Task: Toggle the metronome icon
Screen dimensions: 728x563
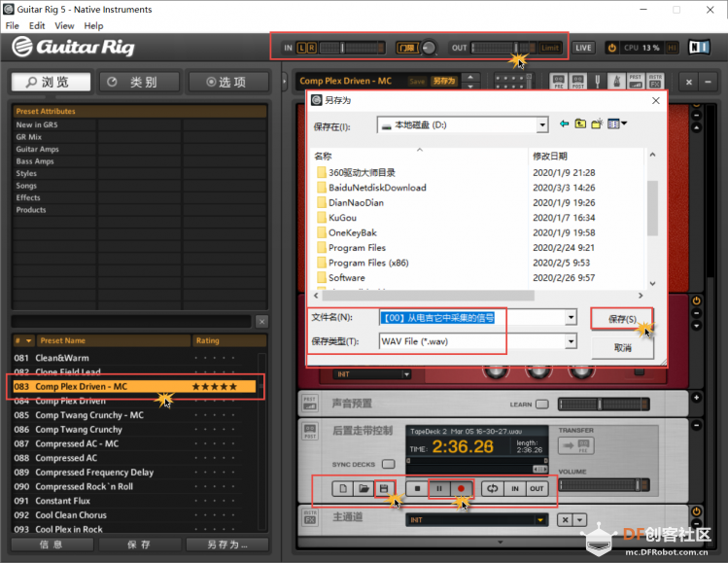Action: (616, 82)
